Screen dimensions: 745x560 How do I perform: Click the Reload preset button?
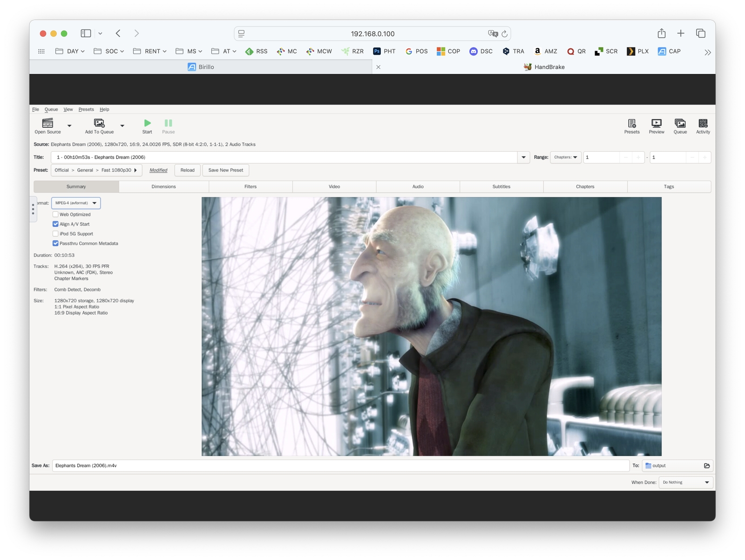coord(187,170)
